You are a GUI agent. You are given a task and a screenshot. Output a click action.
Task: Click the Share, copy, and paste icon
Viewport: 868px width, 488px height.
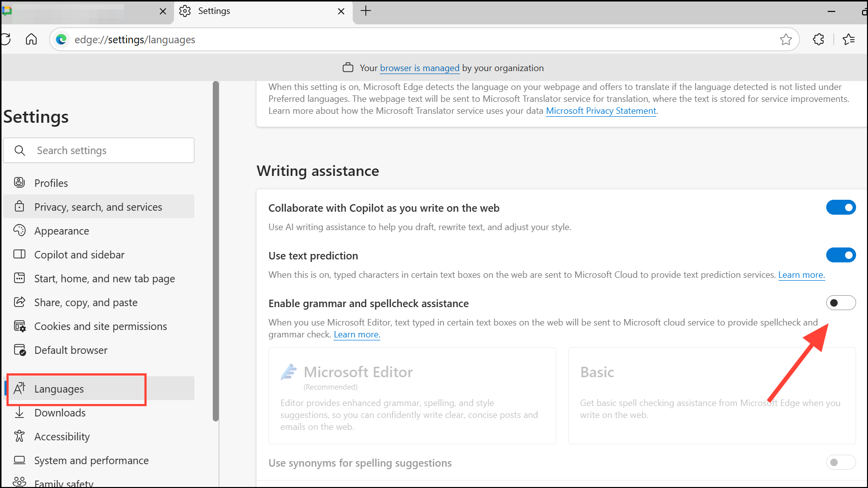19,302
